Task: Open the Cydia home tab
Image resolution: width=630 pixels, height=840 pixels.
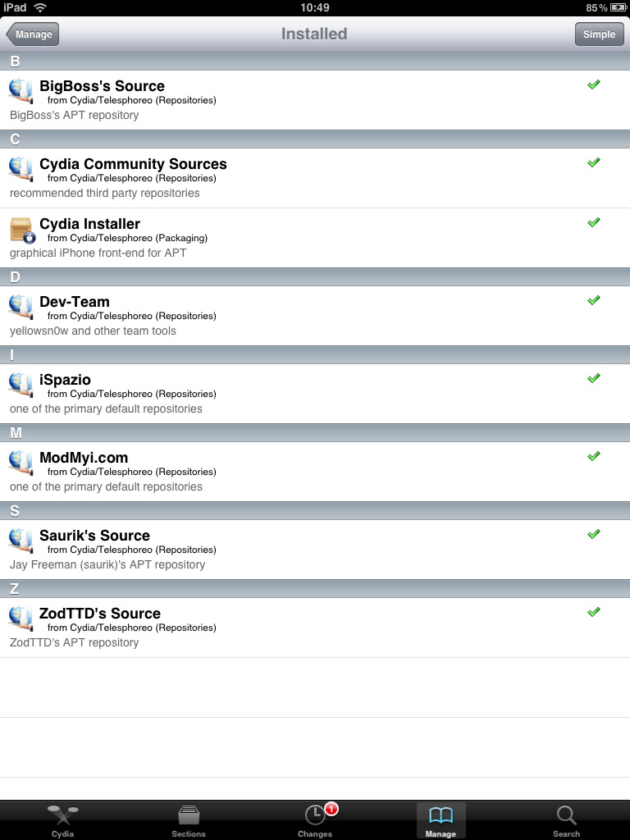Action: pyautogui.click(x=62, y=820)
